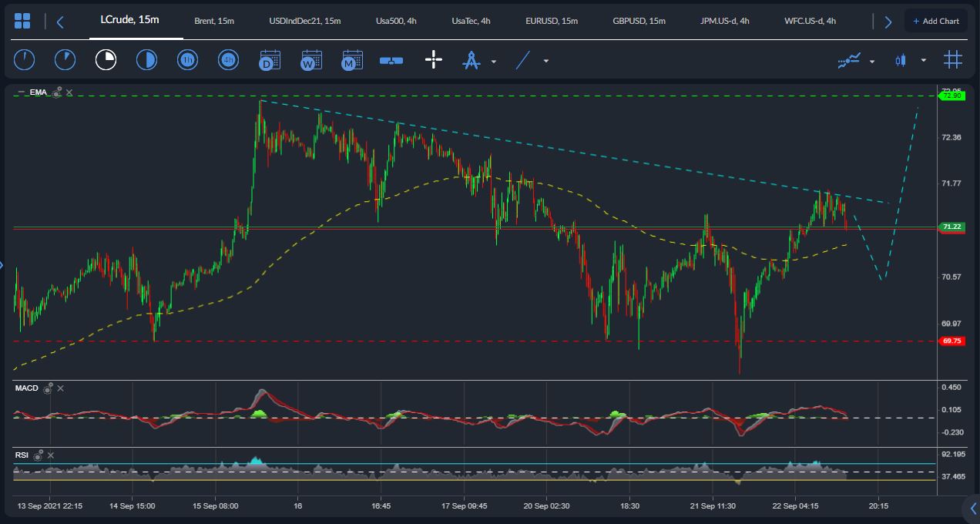Viewport: 980px width, 524px height.
Task: Switch to the Brent, 15m tab
Action: [x=214, y=21]
